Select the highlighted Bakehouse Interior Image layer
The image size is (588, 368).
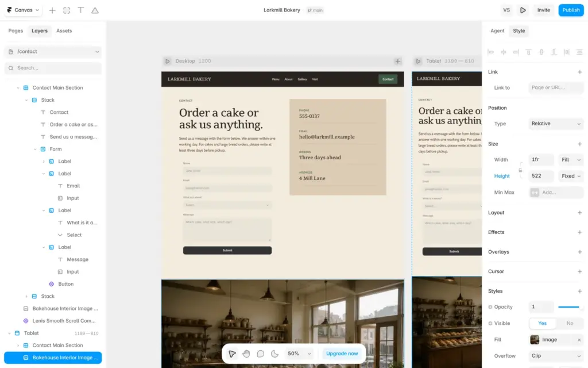click(53, 358)
